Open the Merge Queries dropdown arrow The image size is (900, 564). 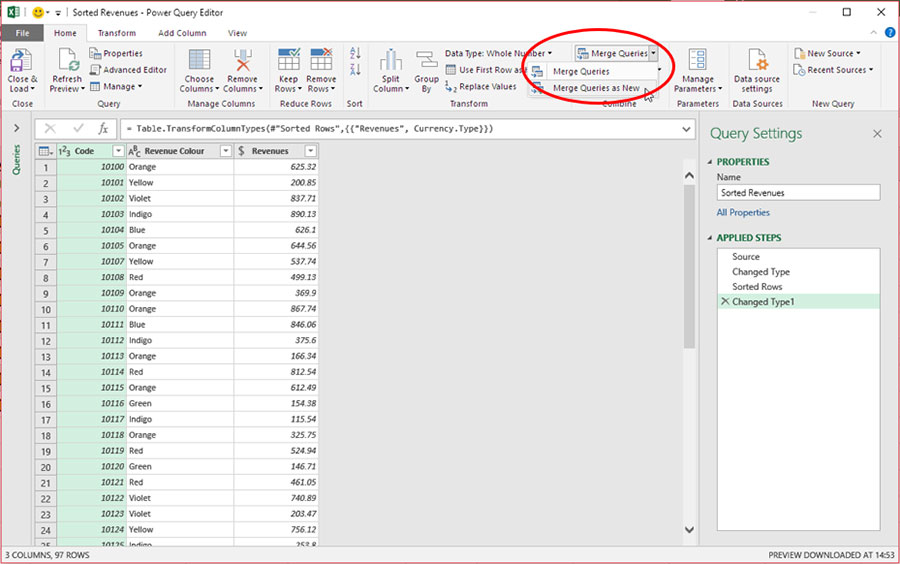click(653, 53)
